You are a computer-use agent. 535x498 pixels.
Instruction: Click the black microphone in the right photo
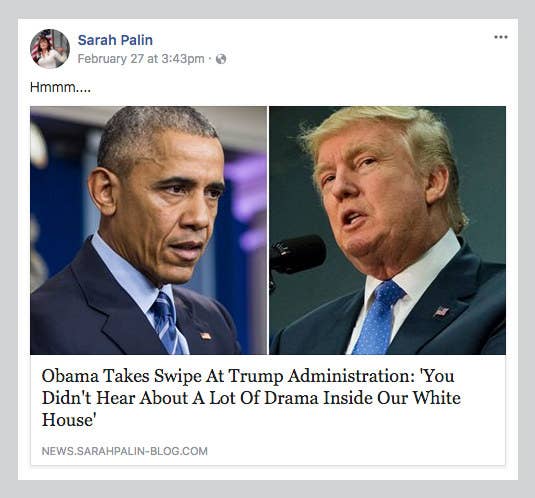coord(297,255)
